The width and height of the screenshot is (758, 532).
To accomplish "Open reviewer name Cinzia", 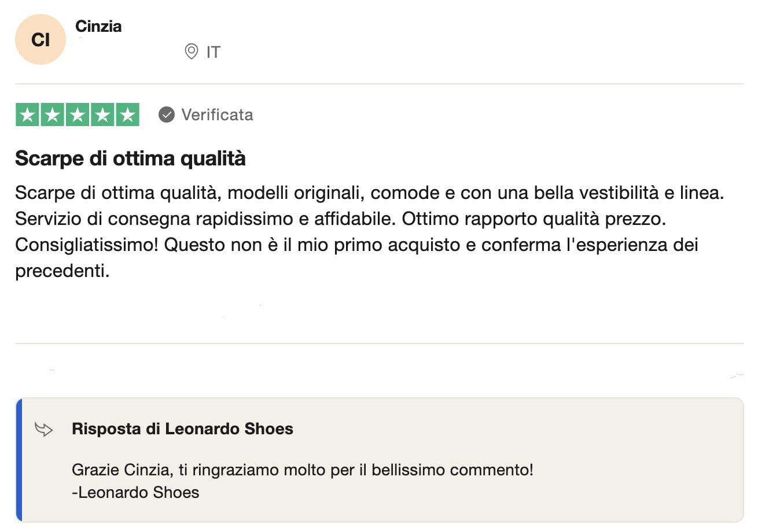I will pos(98,26).
